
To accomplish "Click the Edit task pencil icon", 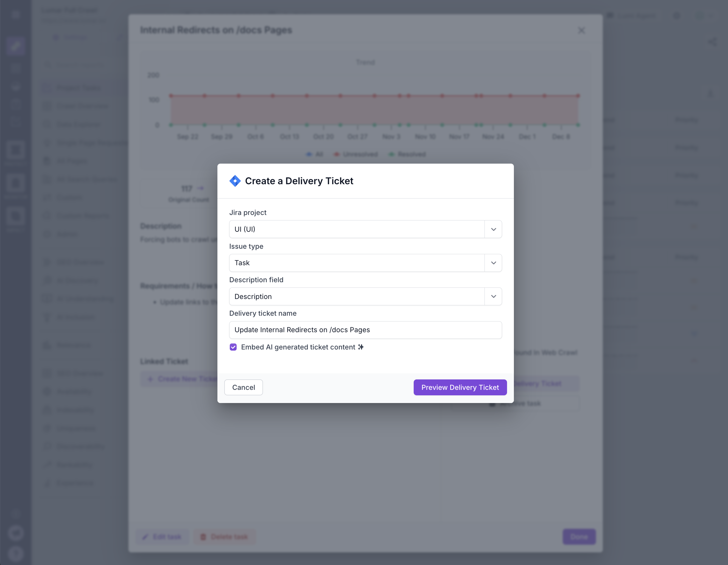I will click(145, 537).
